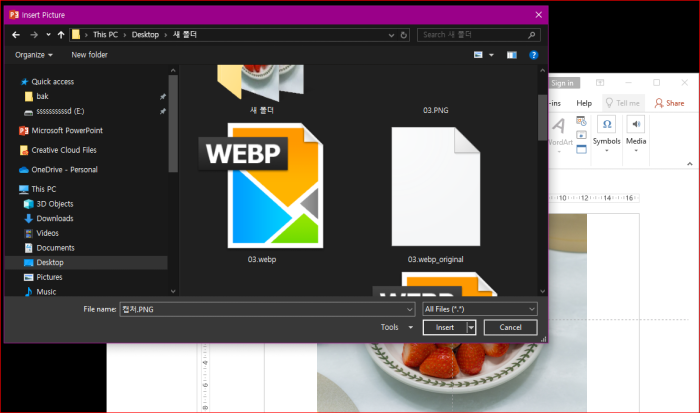
Task: Open the Insert button split arrow
Action: (471, 328)
